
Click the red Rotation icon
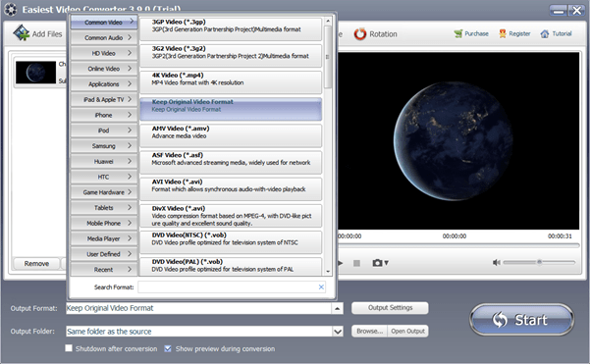click(359, 33)
